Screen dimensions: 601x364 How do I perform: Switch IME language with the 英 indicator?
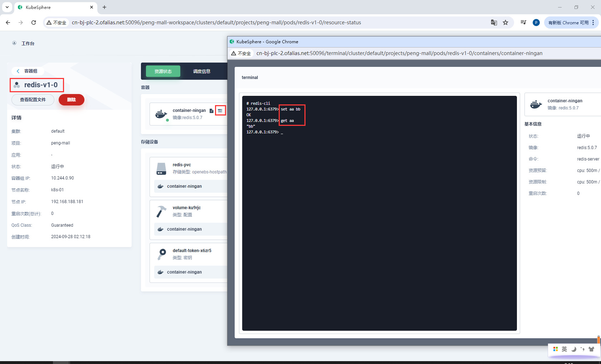point(565,349)
